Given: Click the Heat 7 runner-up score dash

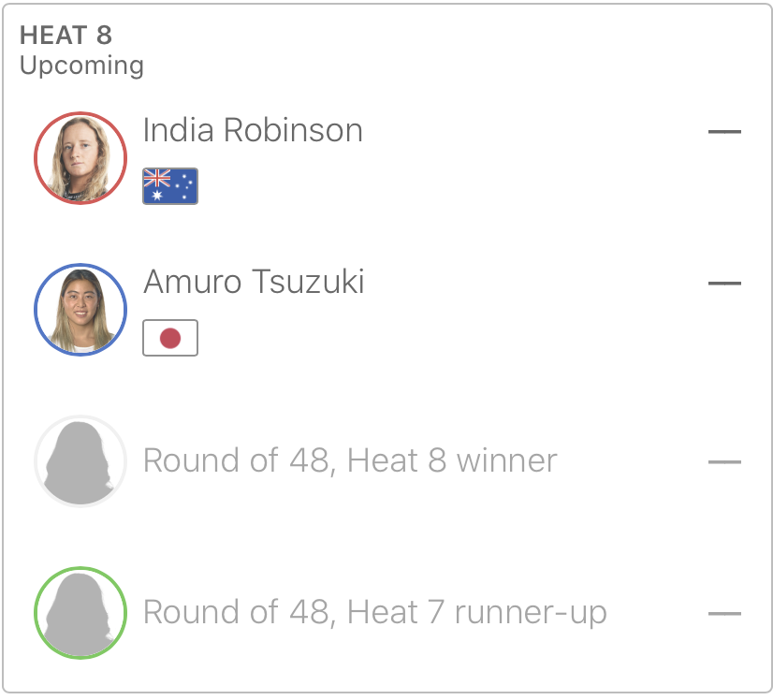Looking at the screenshot, I should 724,614.
